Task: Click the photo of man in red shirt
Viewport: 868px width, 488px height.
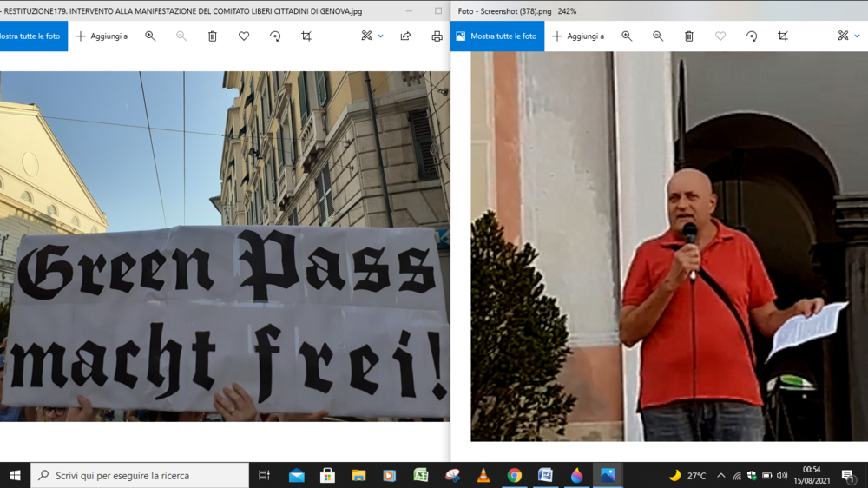Action: click(669, 246)
